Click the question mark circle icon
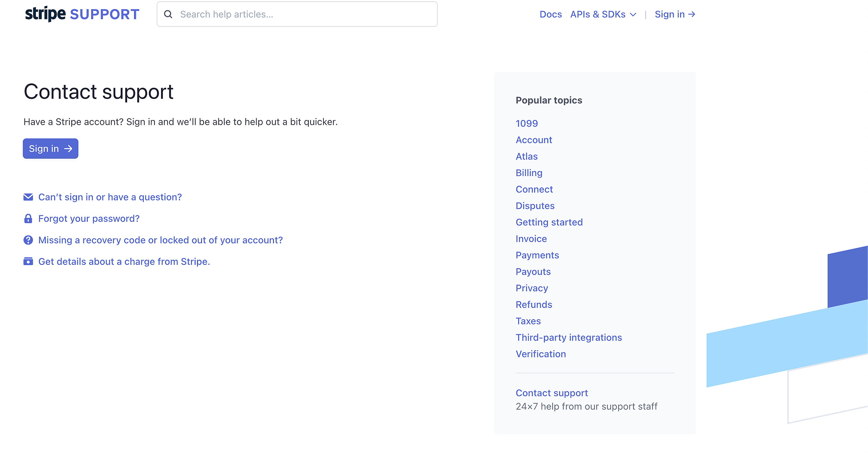The width and height of the screenshot is (868, 455). click(x=28, y=240)
